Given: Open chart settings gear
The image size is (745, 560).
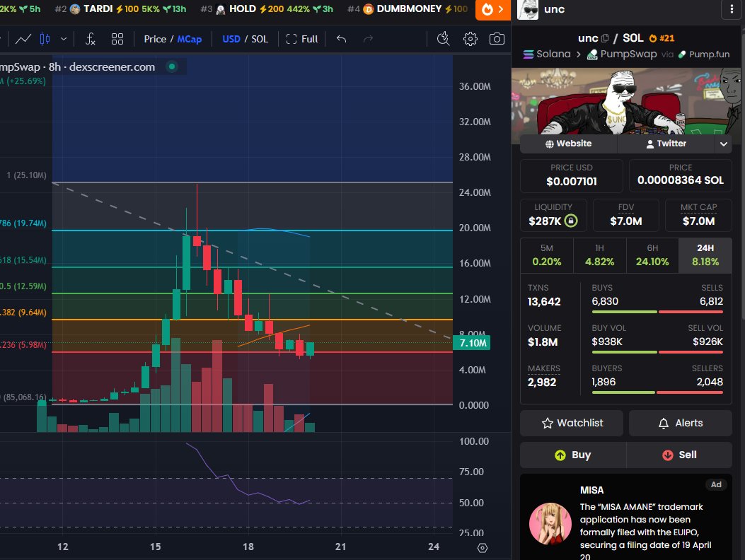Looking at the screenshot, I should pyautogui.click(x=470, y=39).
